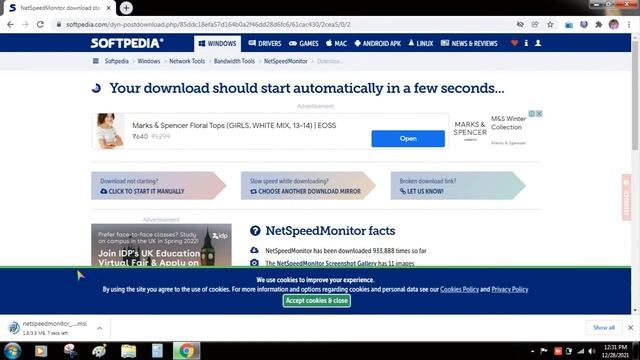Open News & Reviews section
This screenshot has width=640, height=360.
point(469,43)
